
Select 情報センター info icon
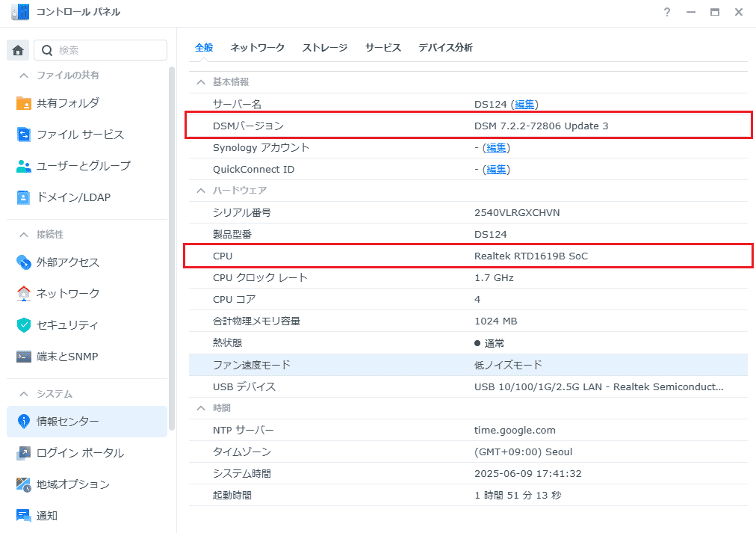click(24, 422)
